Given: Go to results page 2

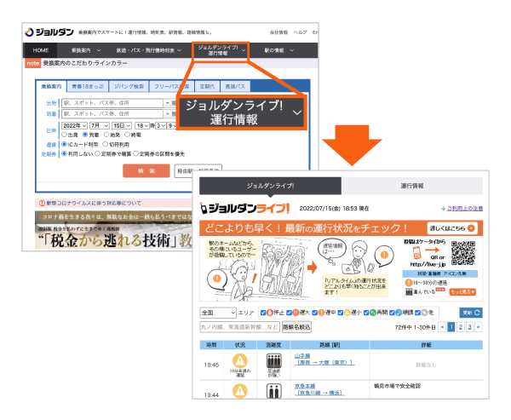Looking at the screenshot, I should click(461, 327).
